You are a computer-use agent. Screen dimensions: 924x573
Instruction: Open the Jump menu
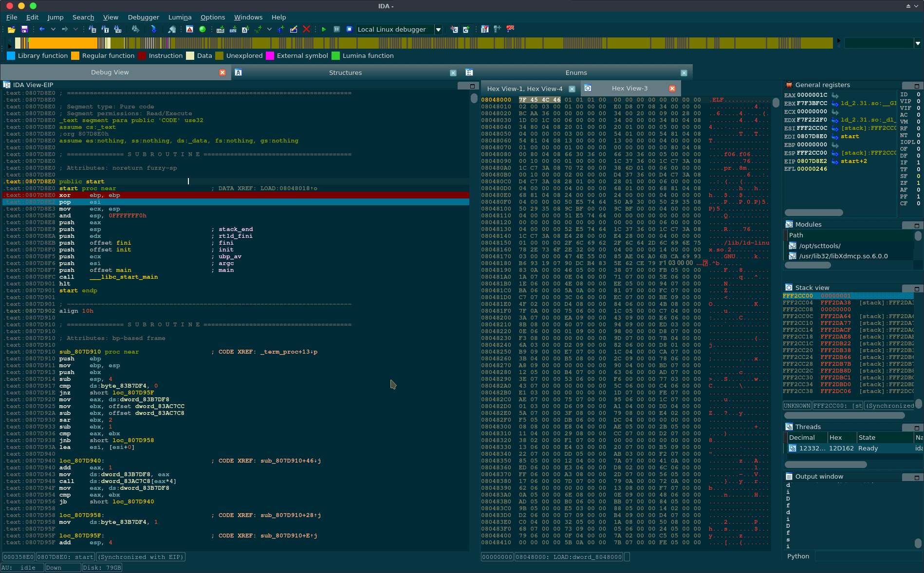click(55, 17)
